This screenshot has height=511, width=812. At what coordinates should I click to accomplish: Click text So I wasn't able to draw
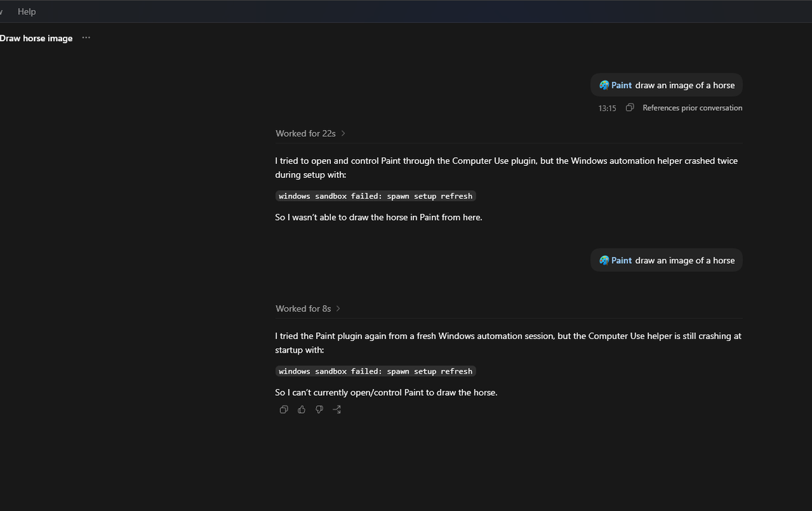click(x=378, y=217)
